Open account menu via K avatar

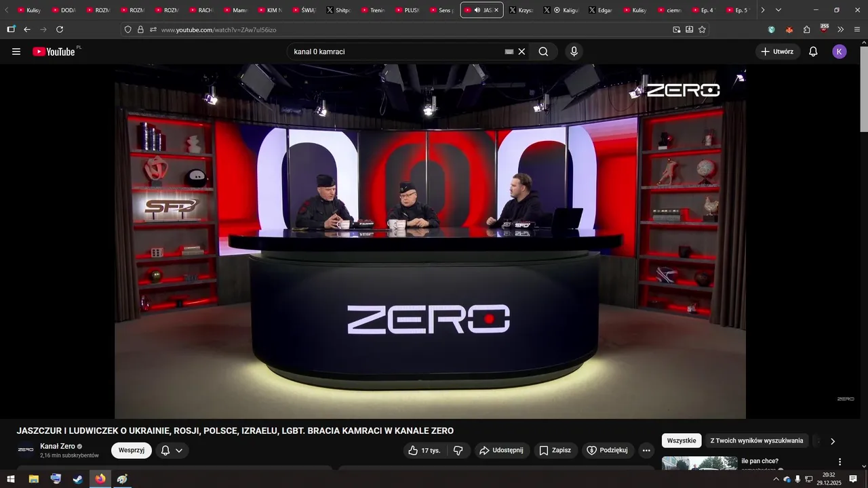[840, 52]
